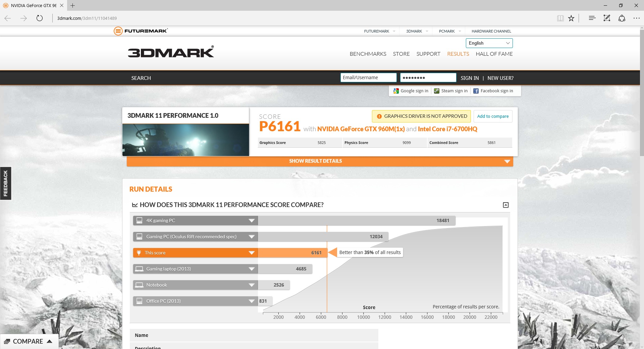This screenshot has height=349, width=644.
Task: Close the NVIDIA GeForce GTX tab
Action: click(62, 5)
